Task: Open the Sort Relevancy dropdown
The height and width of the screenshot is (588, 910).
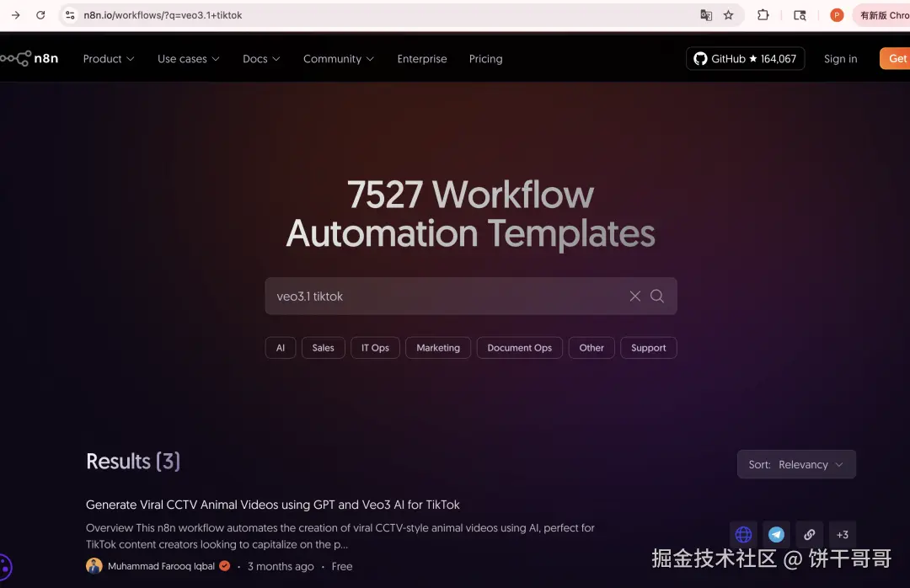Action: pyautogui.click(x=796, y=464)
